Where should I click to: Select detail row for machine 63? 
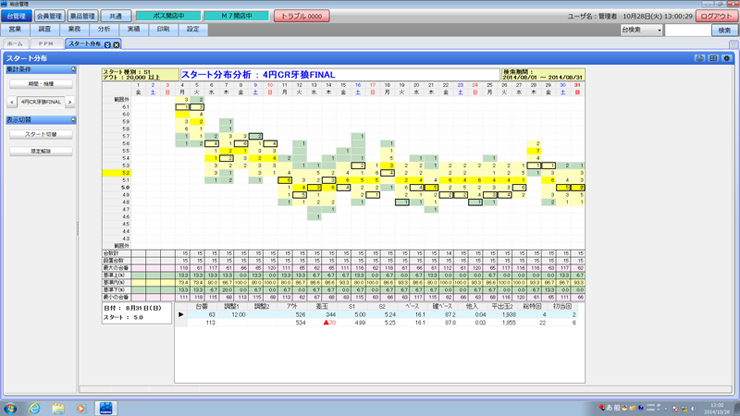point(382,314)
